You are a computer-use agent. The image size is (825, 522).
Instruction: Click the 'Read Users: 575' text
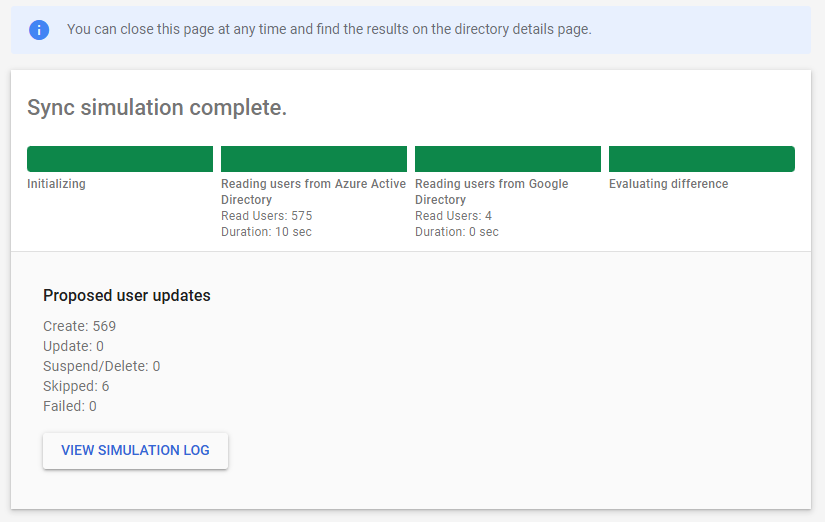(266, 216)
